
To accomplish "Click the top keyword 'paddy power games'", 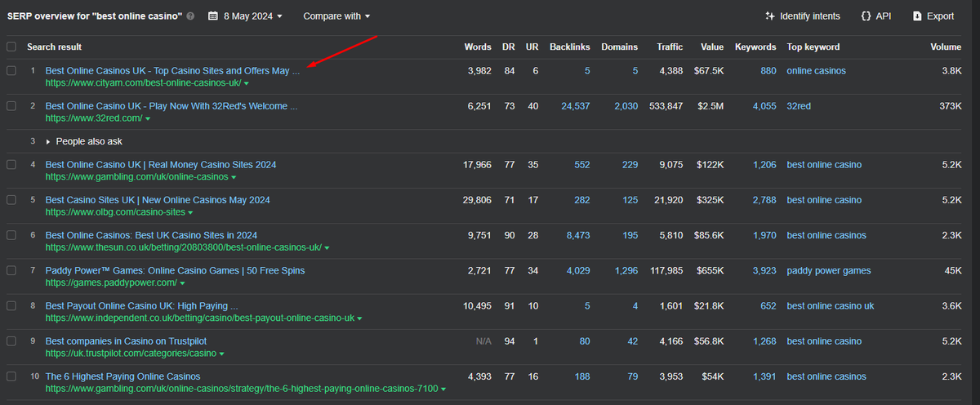I will coord(829,270).
